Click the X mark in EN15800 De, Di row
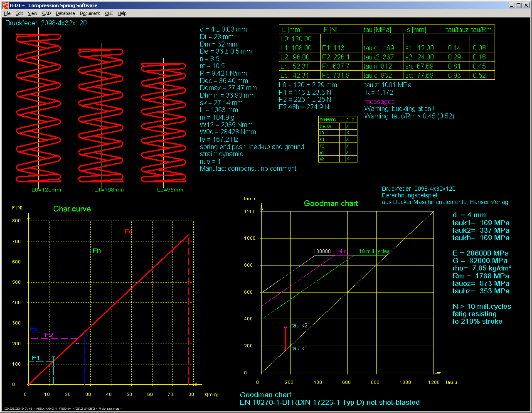Image resolution: width=532 pixels, height=413 pixels. coord(347,126)
